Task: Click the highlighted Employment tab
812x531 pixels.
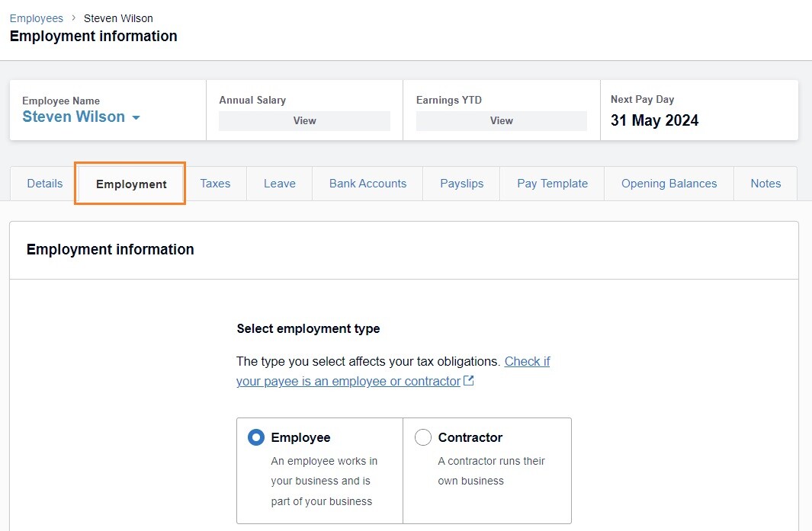Action: pos(130,184)
